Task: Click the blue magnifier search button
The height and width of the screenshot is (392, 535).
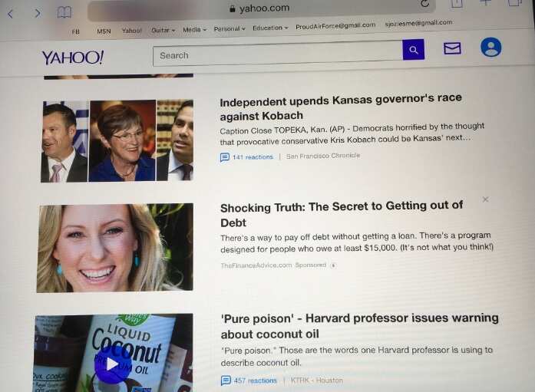Action: point(413,50)
